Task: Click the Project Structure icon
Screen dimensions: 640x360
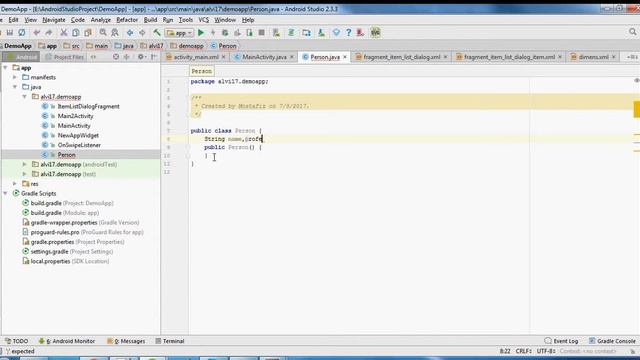Action: (306, 32)
